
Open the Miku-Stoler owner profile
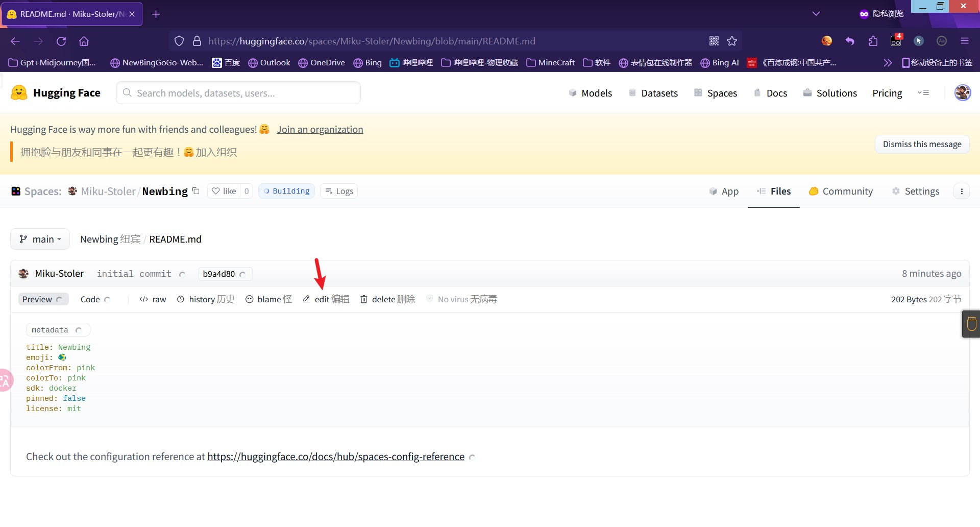click(x=108, y=191)
